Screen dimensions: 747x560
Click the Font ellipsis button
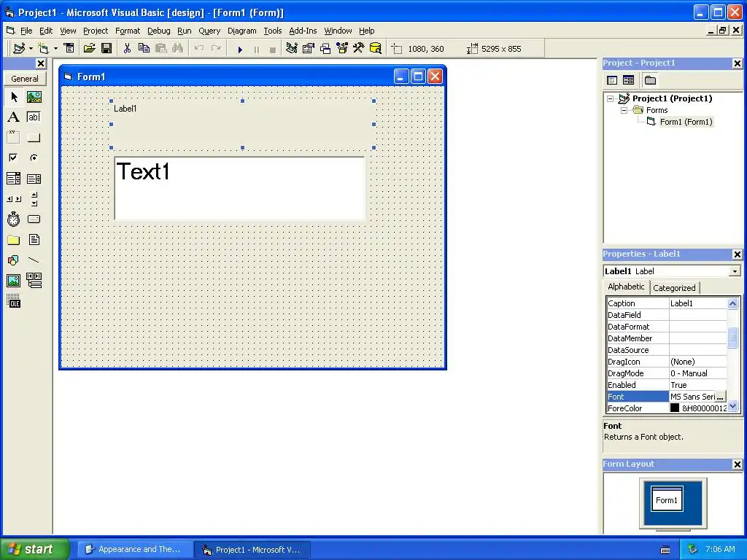(x=720, y=397)
